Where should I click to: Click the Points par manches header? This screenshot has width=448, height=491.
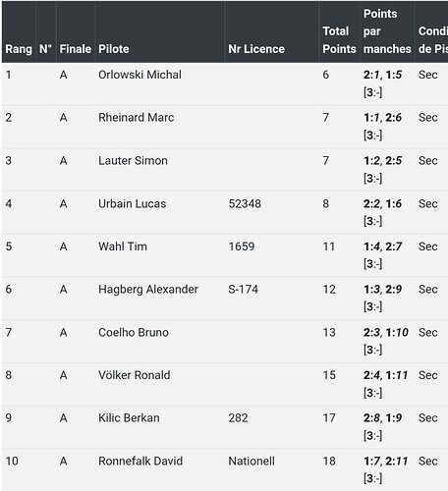point(387,31)
